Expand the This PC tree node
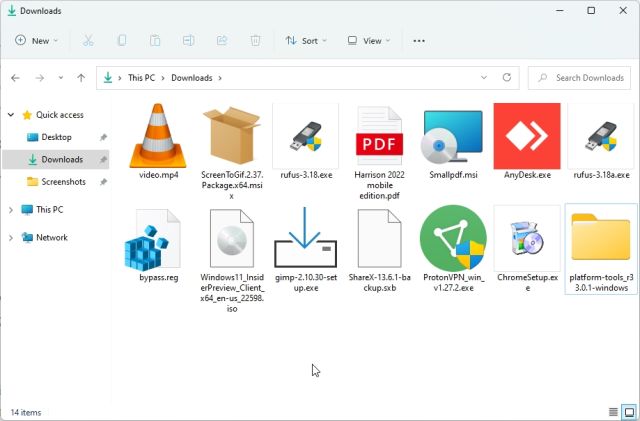 tap(11, 210)
